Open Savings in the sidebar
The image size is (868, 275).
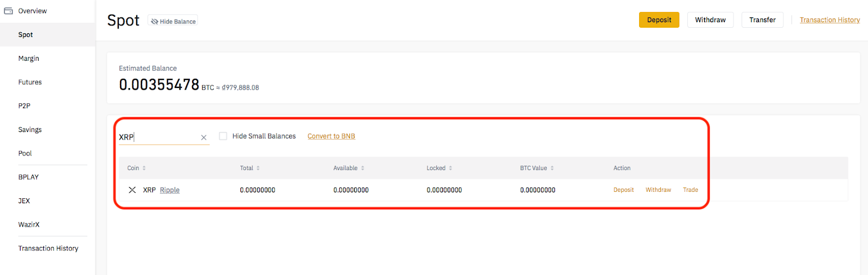point(30,130)
